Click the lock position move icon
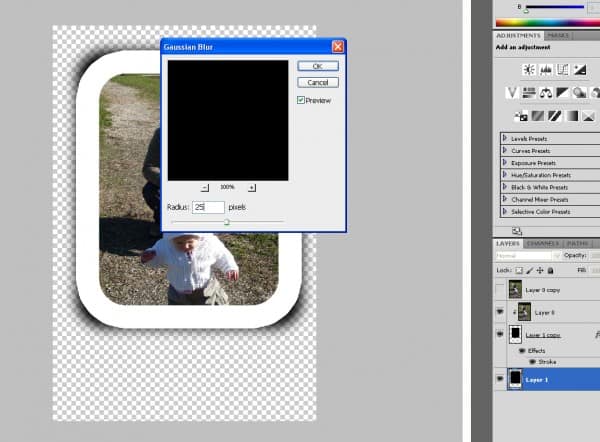The height and width of the screenshot is (442, 600). [x=539, y=271]
